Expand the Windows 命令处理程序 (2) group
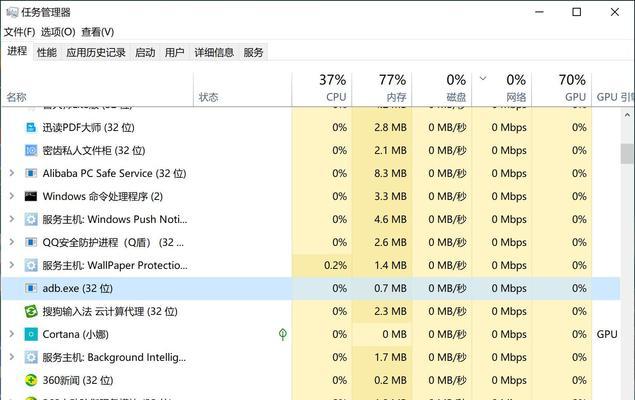This screenshot has width=635, height=400. 12,196
